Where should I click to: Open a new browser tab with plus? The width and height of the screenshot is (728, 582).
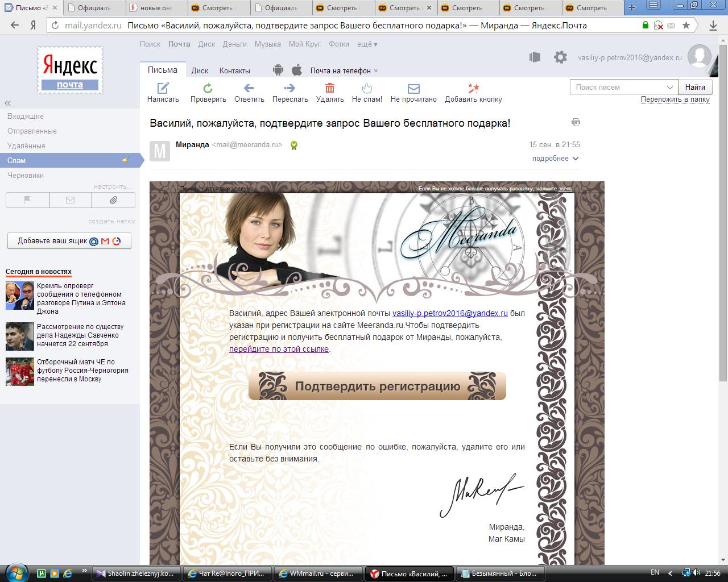tap(632, 7)
